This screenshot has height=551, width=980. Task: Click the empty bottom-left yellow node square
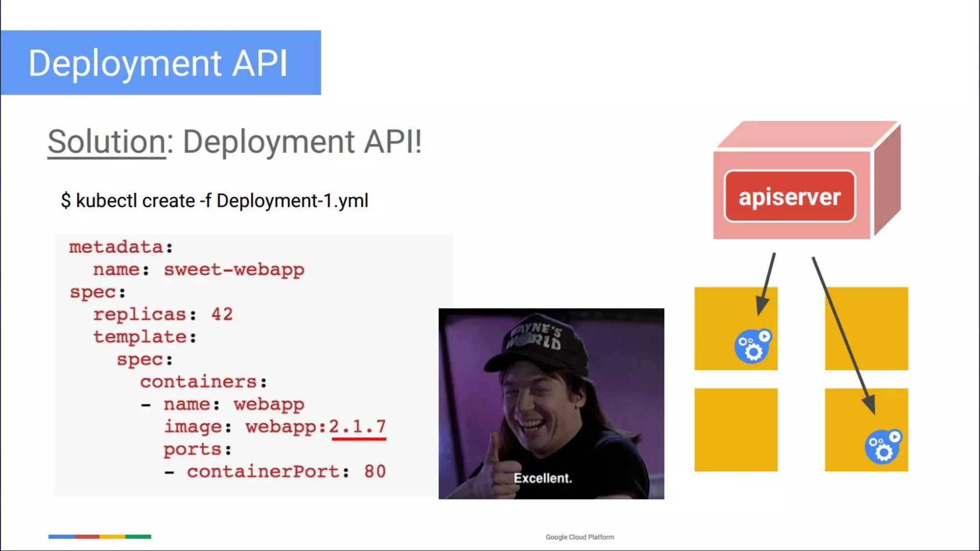click(735, 430)
